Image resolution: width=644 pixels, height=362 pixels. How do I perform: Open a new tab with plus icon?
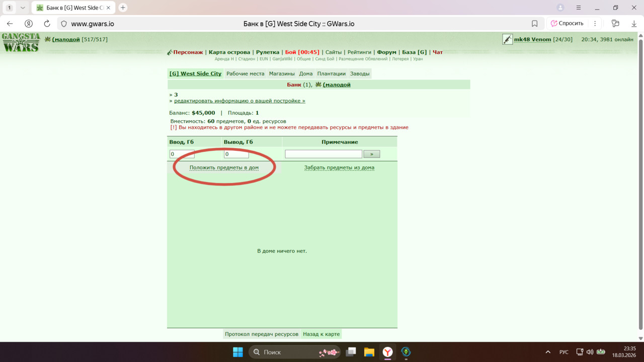tap(123, 8)
